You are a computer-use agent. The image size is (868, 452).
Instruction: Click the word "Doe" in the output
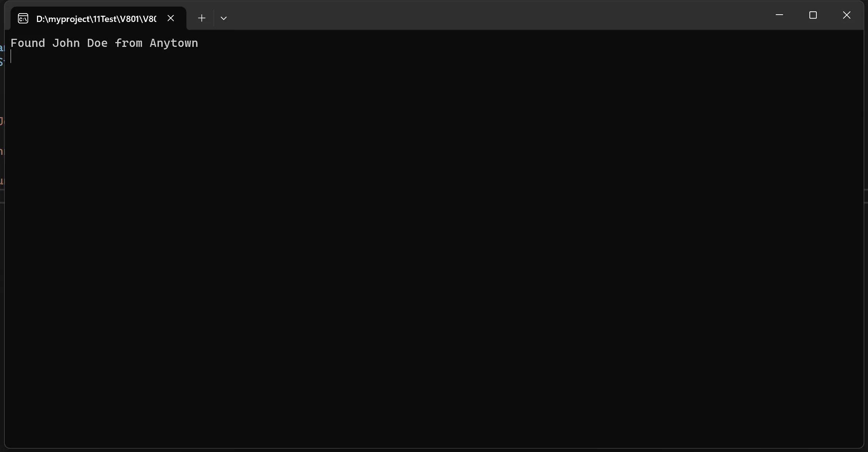click(x=97, y=43)
